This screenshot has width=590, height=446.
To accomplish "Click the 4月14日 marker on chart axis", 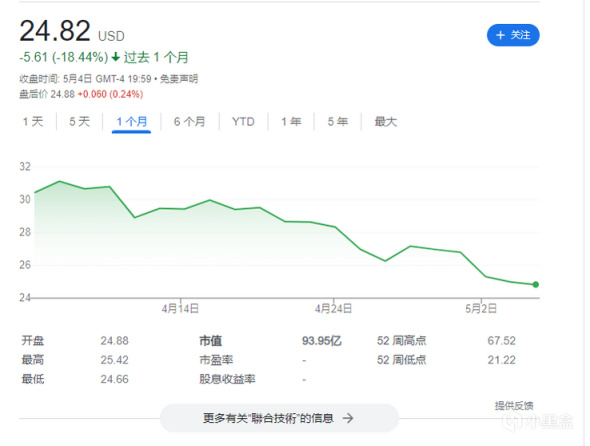I will (x=180, y=309).
